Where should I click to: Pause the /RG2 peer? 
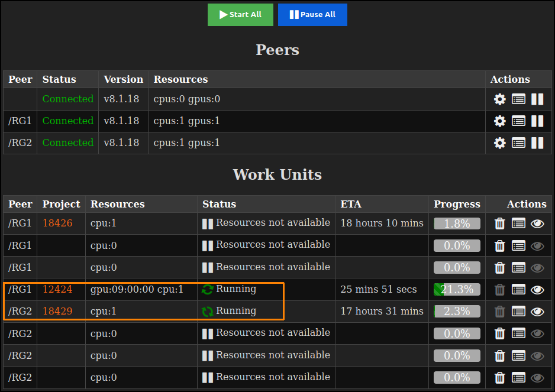pos(537,142)
